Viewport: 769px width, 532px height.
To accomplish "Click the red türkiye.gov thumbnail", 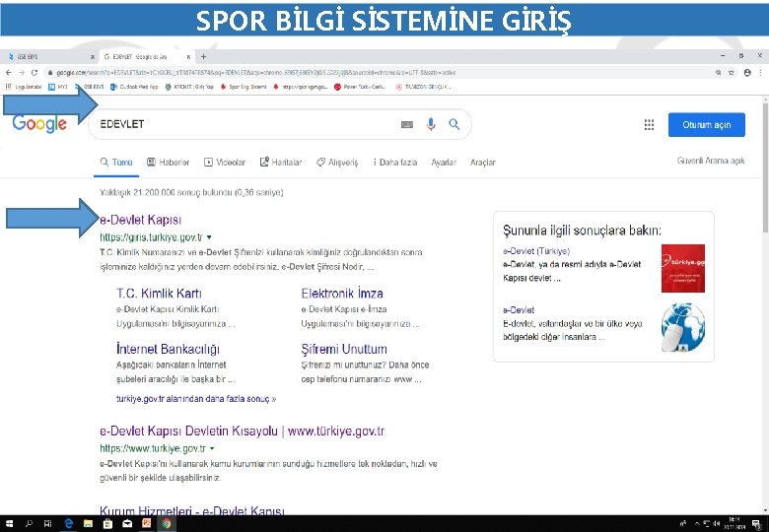I will click(x=682, y=268).
